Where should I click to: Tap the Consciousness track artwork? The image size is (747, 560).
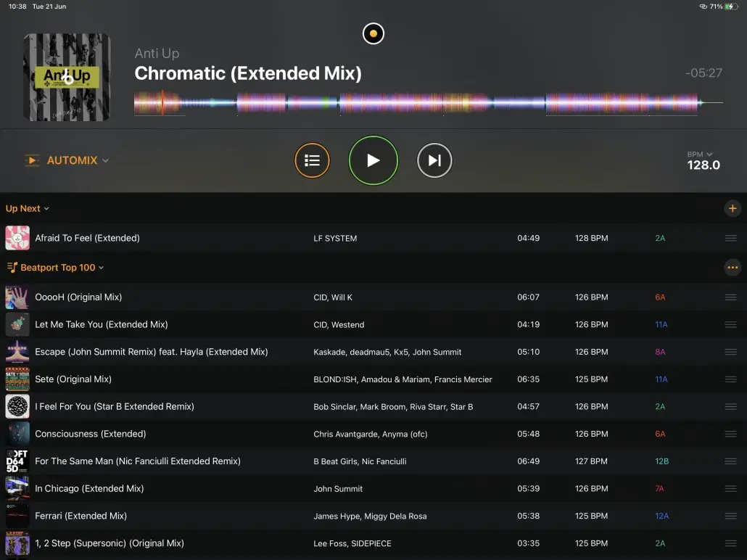pos(17,434)
